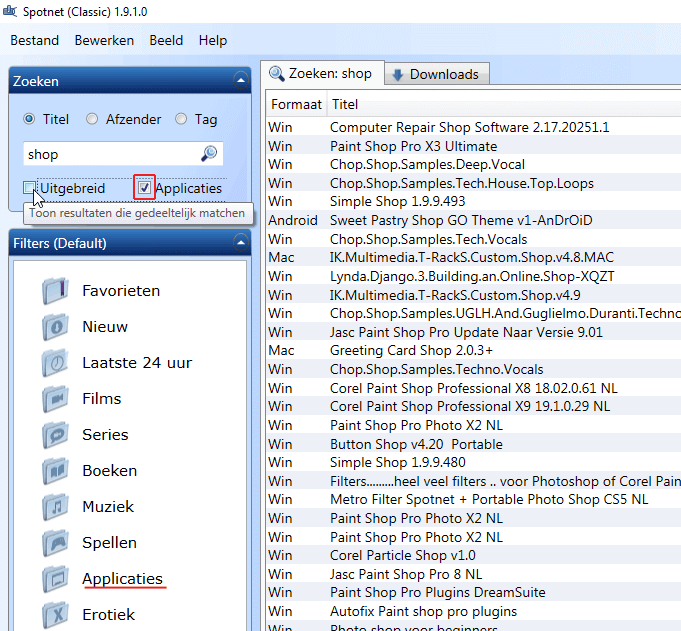Select Greeting Card Shop 2.0.3+ row
Image resolution: width=681 pixels, height=631 pixels.
(x=473, y=350)
